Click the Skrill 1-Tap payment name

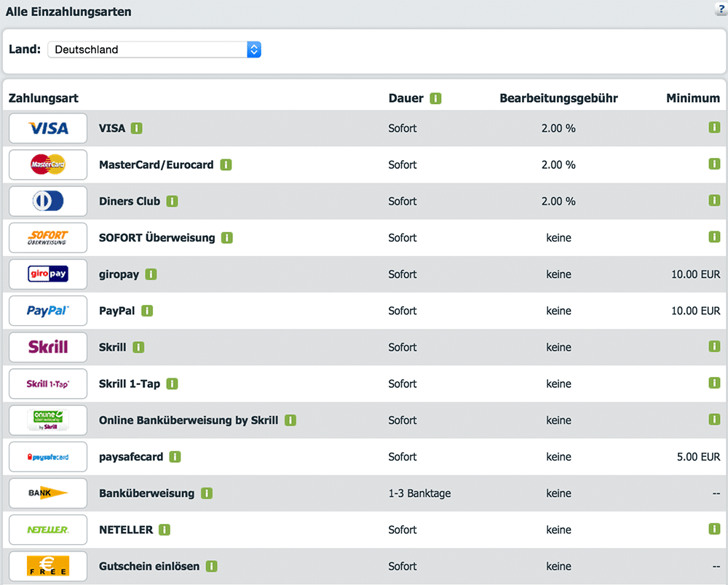pyautogui.click(x=130, y=383)
